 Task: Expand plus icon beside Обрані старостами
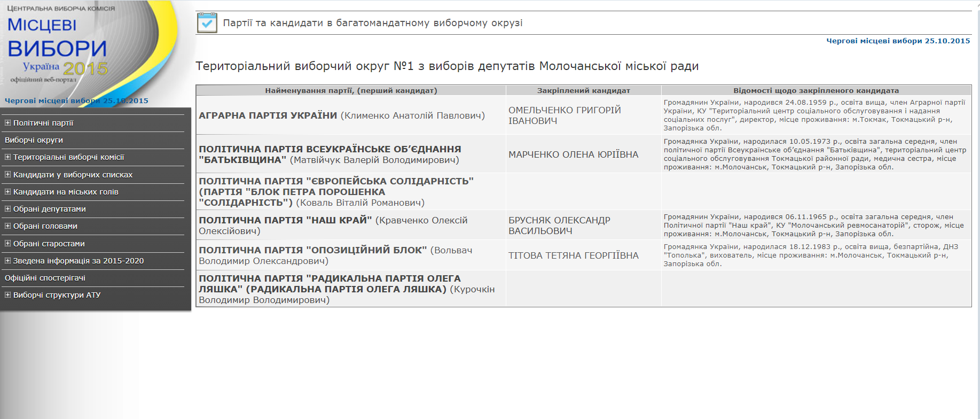7,244
